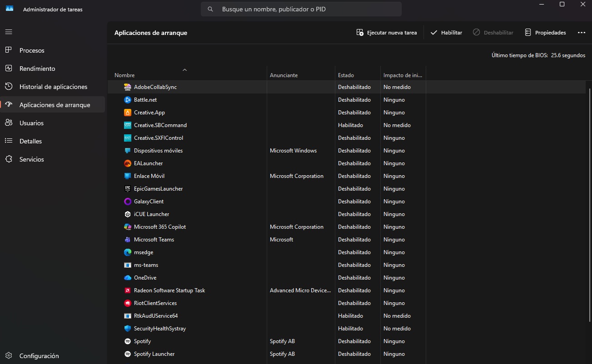The image size is (592, 364).
Task: Select the EpicGamesLauncher icon
Action: [127, 188]
